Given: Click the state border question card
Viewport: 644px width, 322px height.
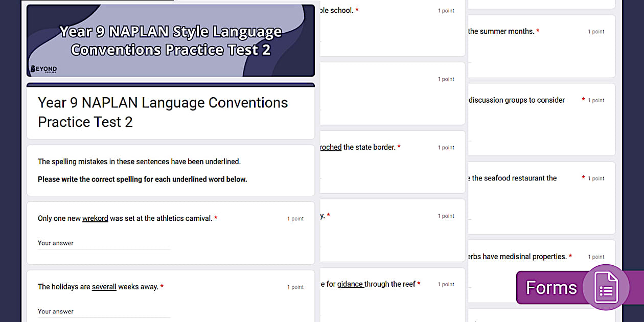Looking at the screenshot, I should (x=392, y=162).
